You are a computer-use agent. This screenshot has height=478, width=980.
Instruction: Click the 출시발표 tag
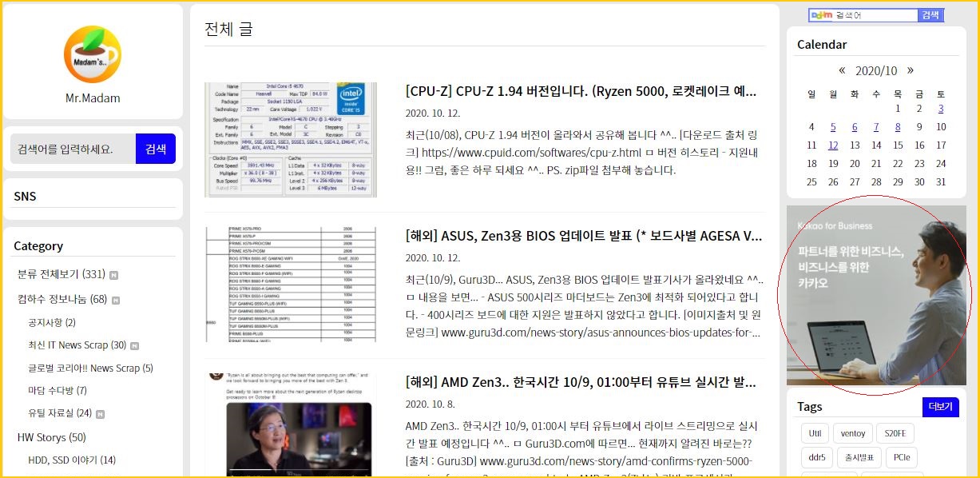[x=859, y=458]
